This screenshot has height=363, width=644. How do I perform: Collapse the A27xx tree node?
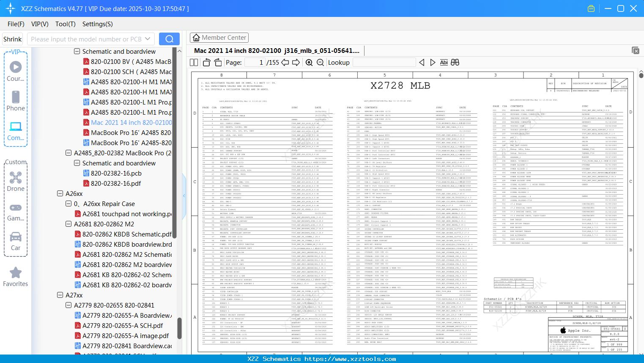click(x=60, y=295)
